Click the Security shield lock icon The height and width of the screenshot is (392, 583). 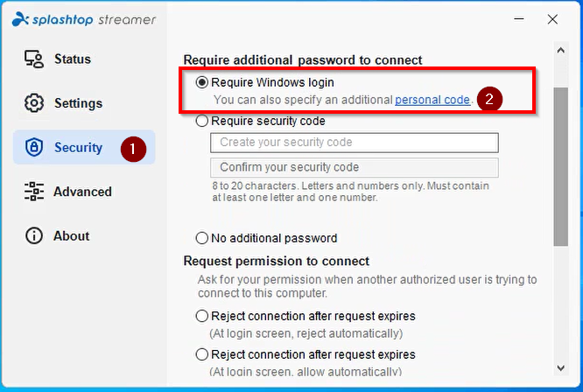(34, 147)
